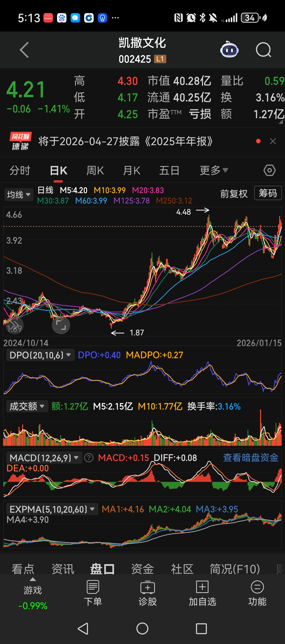Tap Android recent apps square button

[201, 629]
